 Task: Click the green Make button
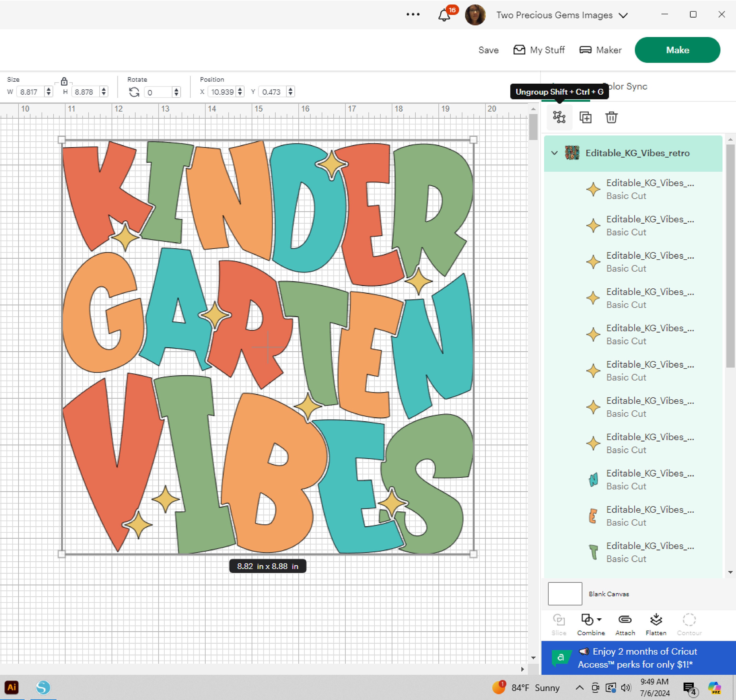tap(677, 50)
